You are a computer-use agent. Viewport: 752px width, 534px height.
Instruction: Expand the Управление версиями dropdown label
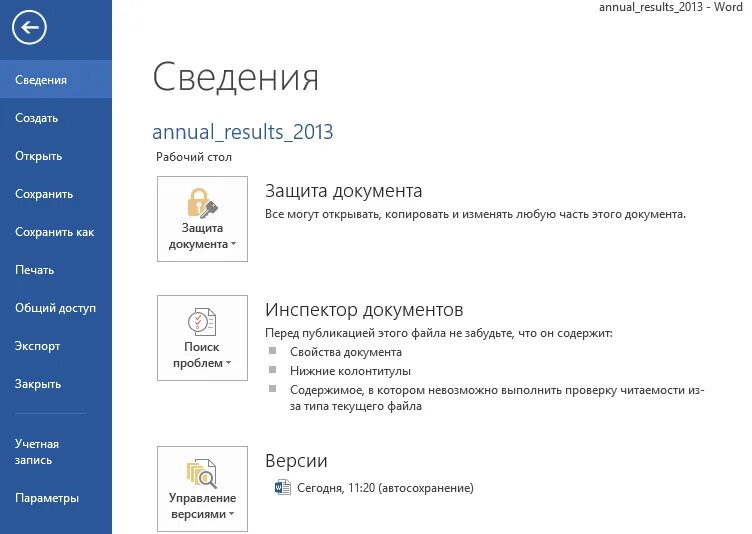(x=202, y=506)
